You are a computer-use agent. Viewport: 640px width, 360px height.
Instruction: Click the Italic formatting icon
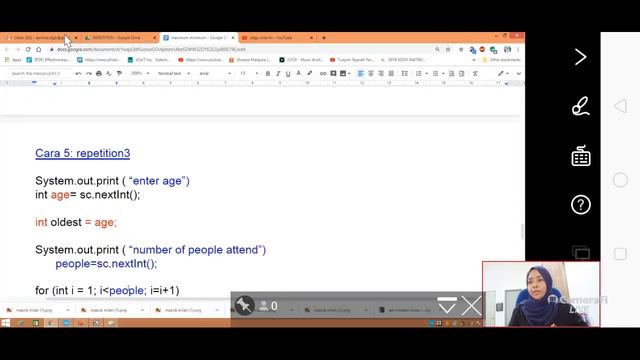click(278, 73)
